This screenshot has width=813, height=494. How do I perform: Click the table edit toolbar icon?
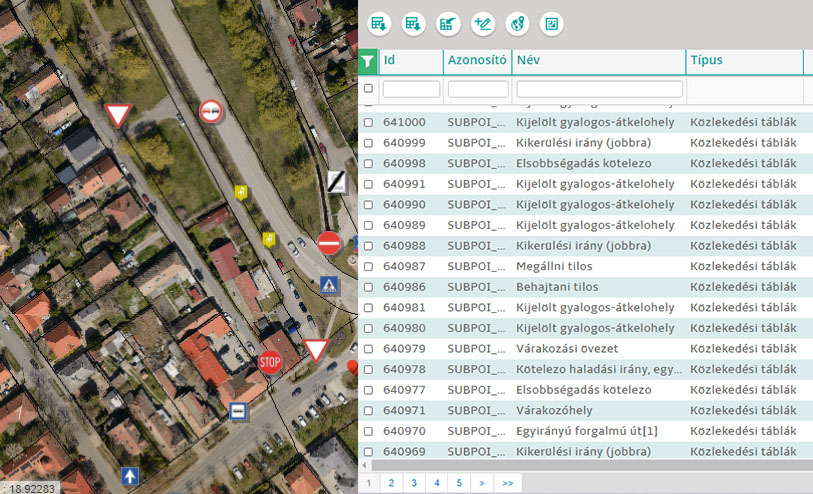pyautogui.click(x=448, y=23)
